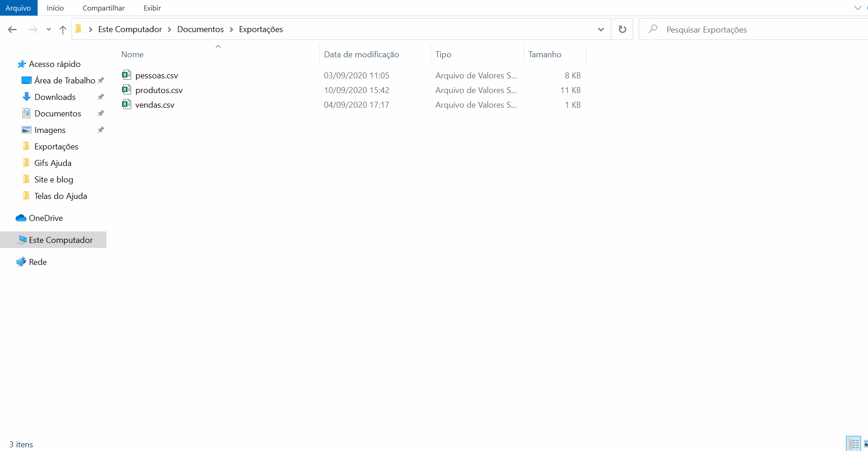The width and height of the screenshot is (868, 451).
Task: Refresh the Exportações folder
Action: (x=622, y=29)
